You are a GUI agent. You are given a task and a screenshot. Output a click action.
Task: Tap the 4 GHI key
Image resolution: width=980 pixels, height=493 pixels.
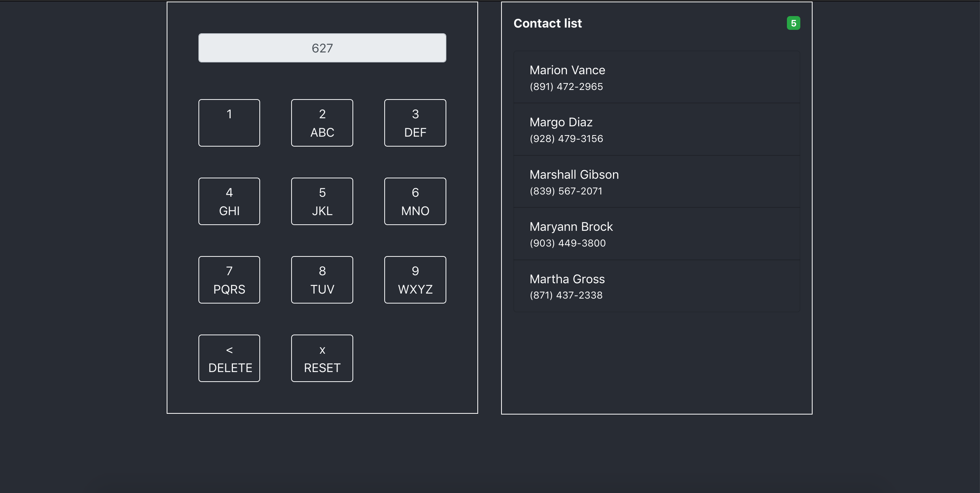point(229,201)
